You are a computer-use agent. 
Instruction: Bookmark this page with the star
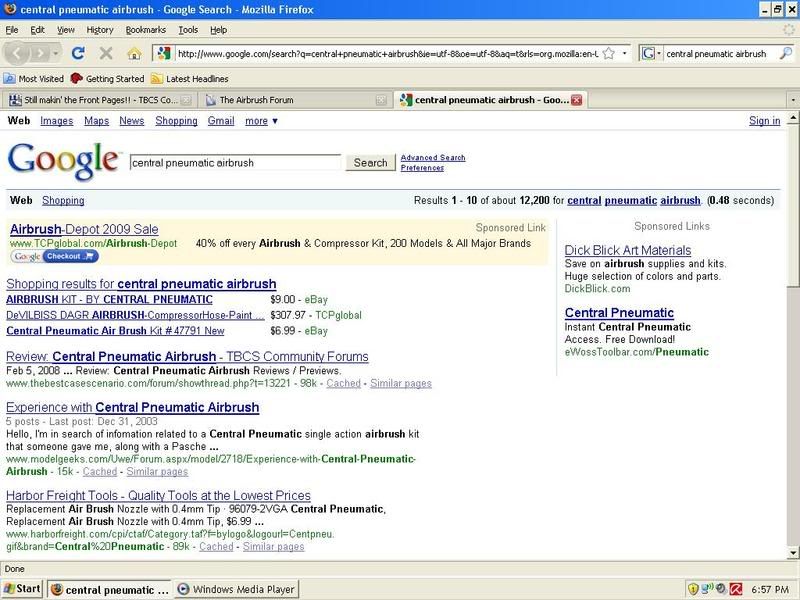[x=608, y=53]
